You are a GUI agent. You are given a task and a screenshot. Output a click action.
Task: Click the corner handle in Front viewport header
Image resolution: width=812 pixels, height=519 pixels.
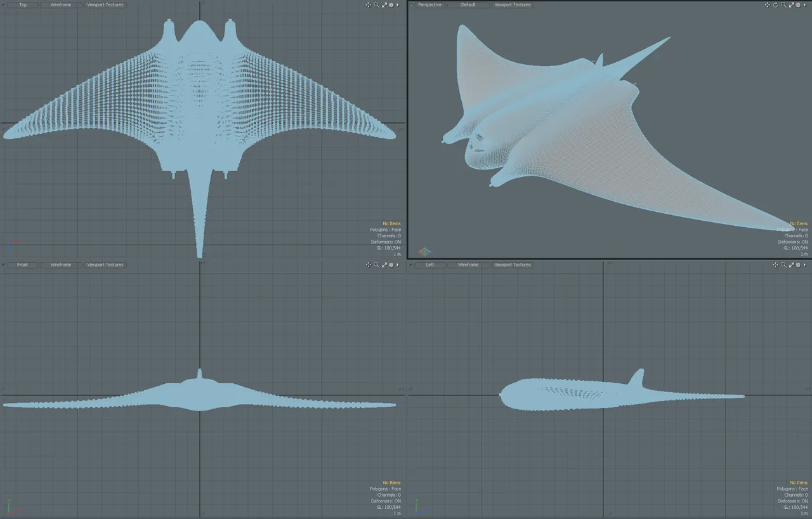(3, 265)
